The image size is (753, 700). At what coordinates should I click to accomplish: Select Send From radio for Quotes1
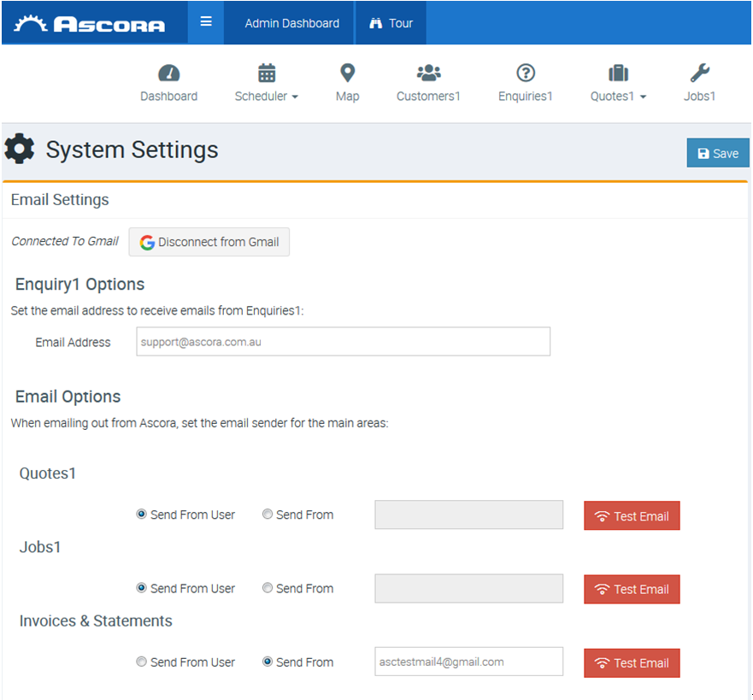[268, 515]
